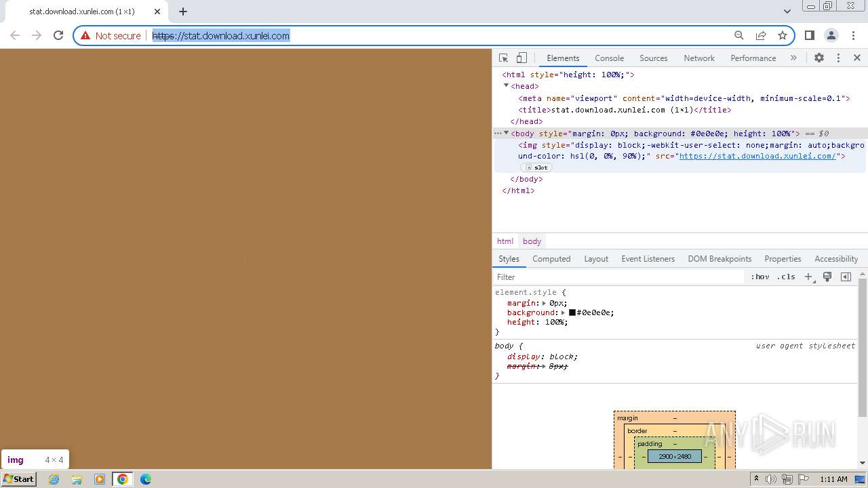Viewport: 868px width, 488px height.
Task: Launch Internet Explorer from taskbar
Action: pos(54,479)
